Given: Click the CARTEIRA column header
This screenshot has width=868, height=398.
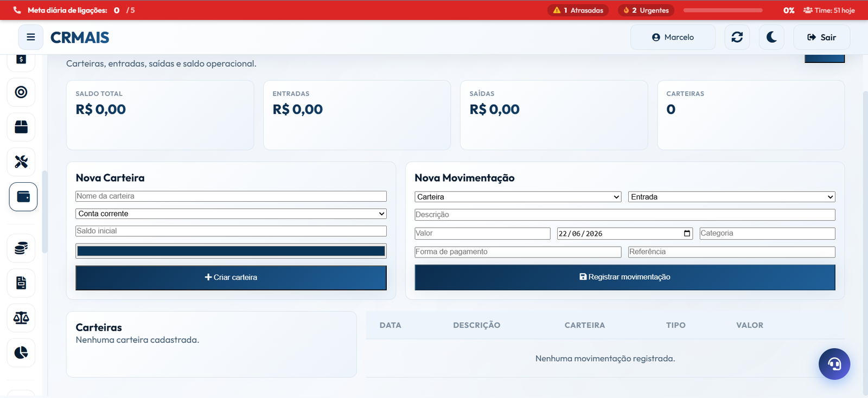Looking at the screenshot, I should click(x=585, y=325).
